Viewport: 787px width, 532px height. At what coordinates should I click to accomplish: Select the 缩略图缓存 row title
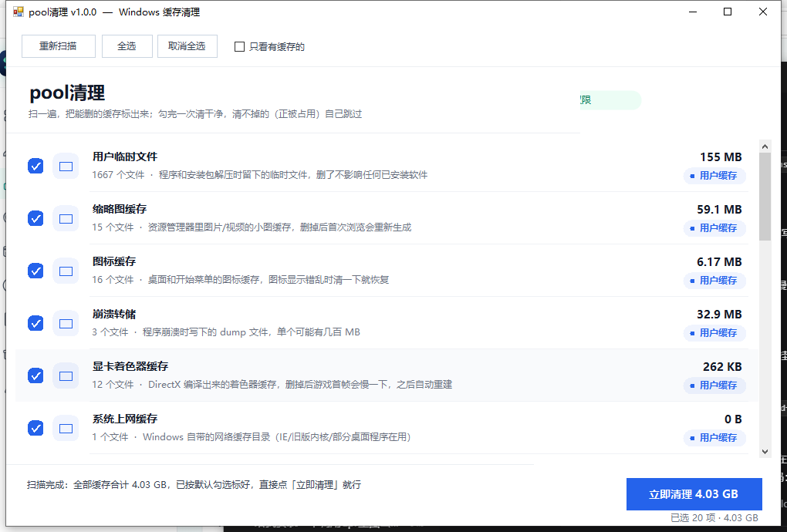[x=120, y=209]
